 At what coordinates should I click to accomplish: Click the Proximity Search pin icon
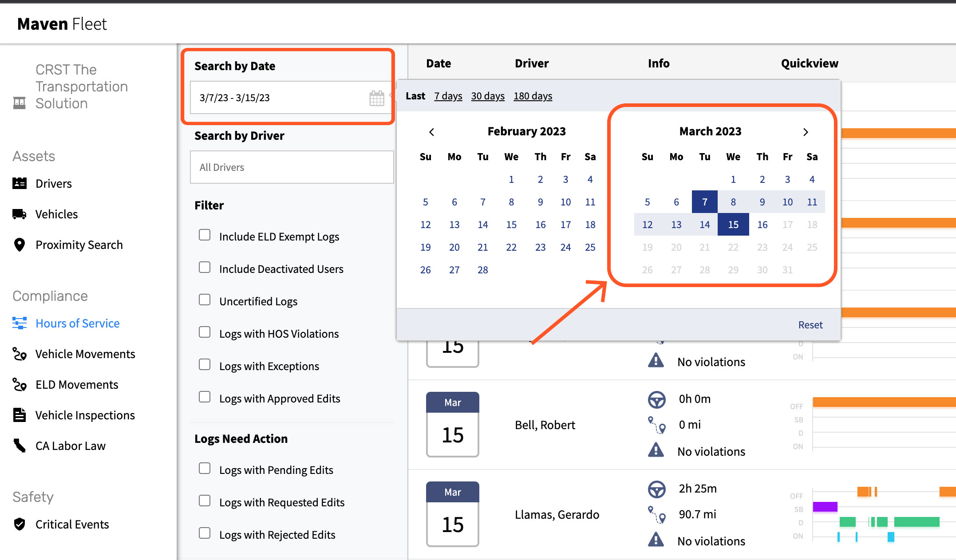20,245
